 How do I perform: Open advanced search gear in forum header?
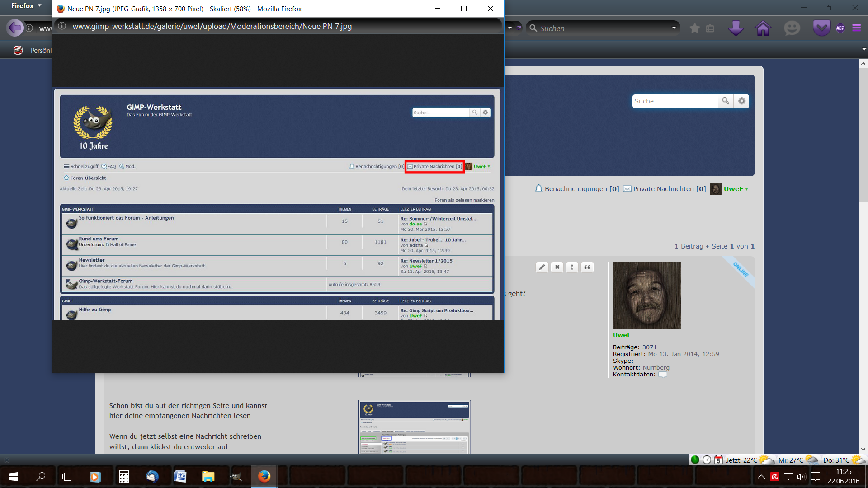[741, 101]
